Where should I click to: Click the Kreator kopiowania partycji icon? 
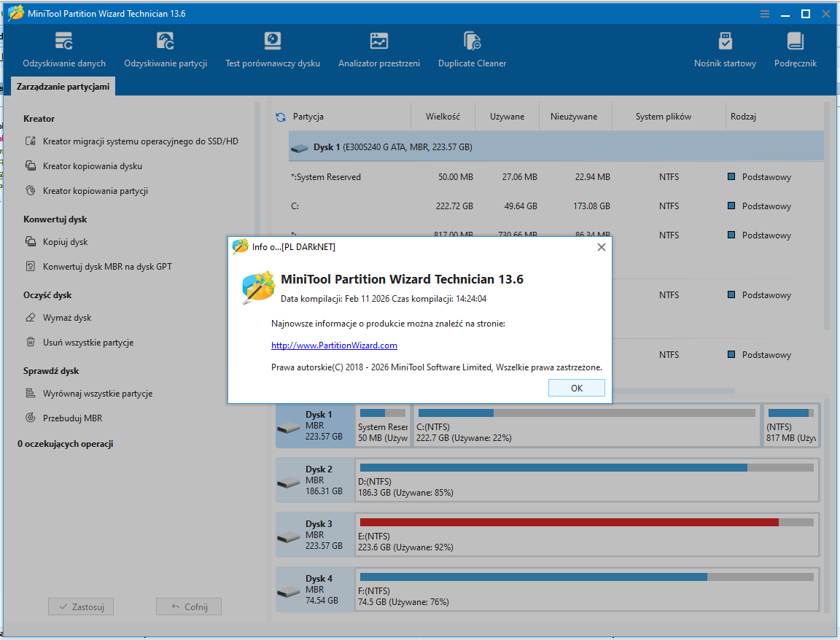pyautogui.click(x=31, y=191)
